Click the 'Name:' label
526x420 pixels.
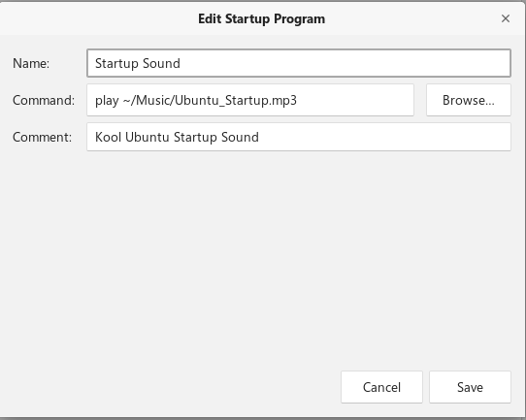(31, 63)
